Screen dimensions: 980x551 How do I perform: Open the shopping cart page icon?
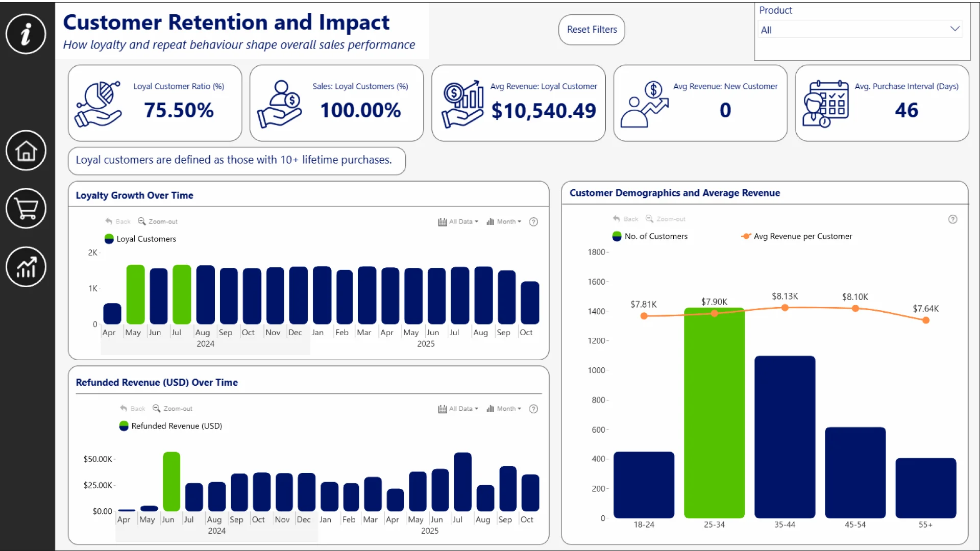coord(26,209)
